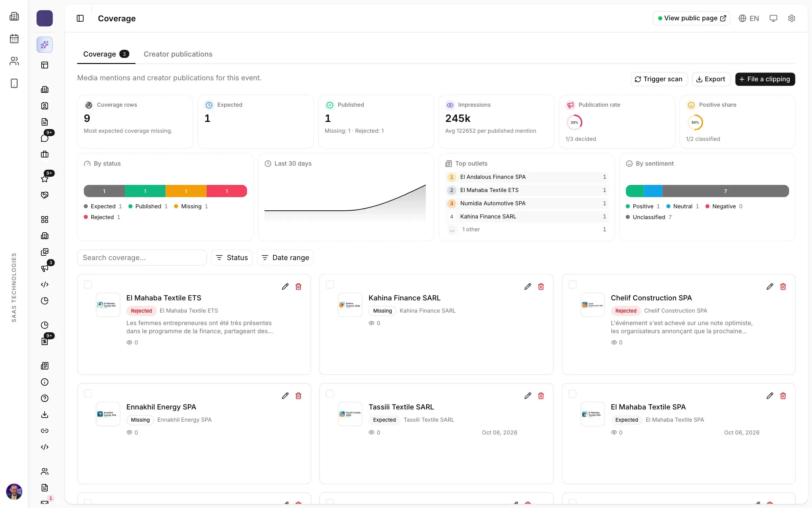Select the Ennakhil Energy SPA checkbox

click(88, 394)
